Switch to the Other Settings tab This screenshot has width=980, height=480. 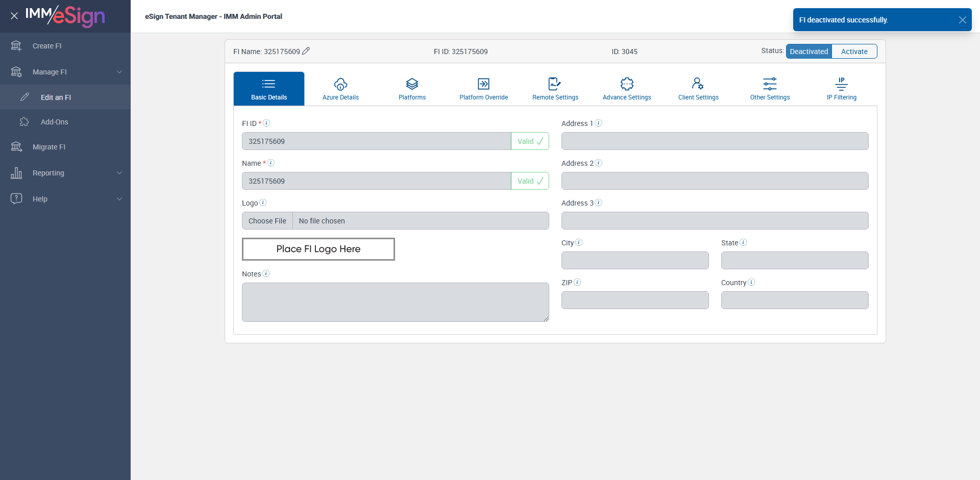click(x=770, y=89)
